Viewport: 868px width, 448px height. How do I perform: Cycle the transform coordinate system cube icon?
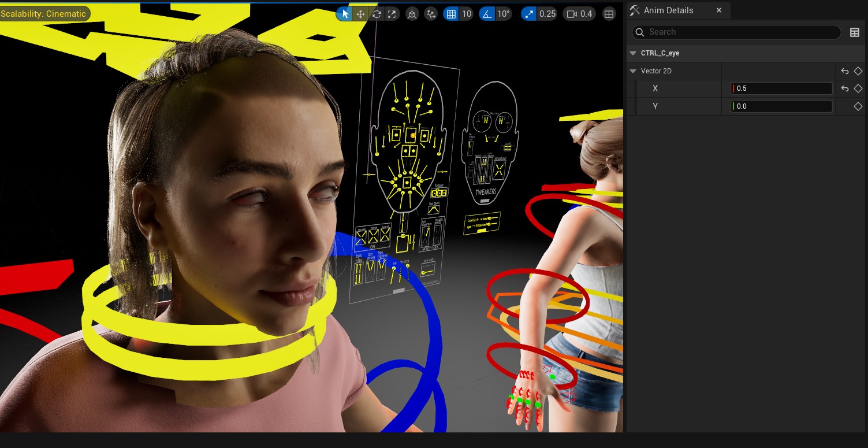[412, 14]
